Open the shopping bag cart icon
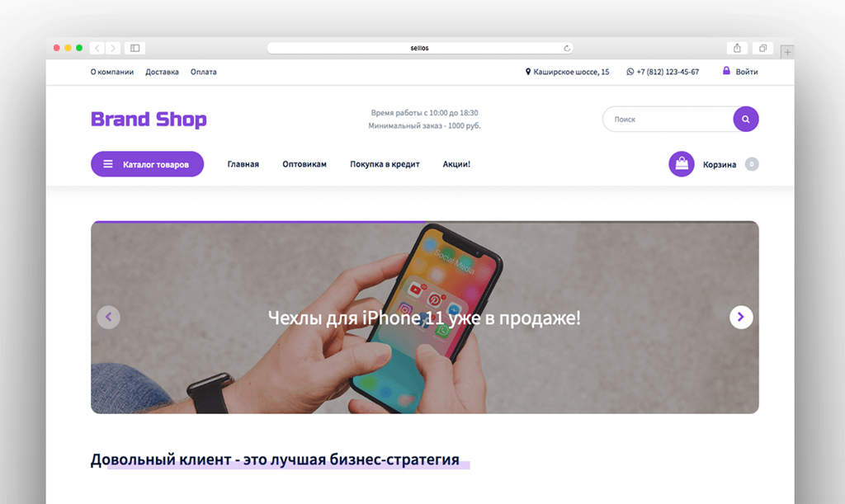Screen dimensions: 845x504 pos(681,163)
